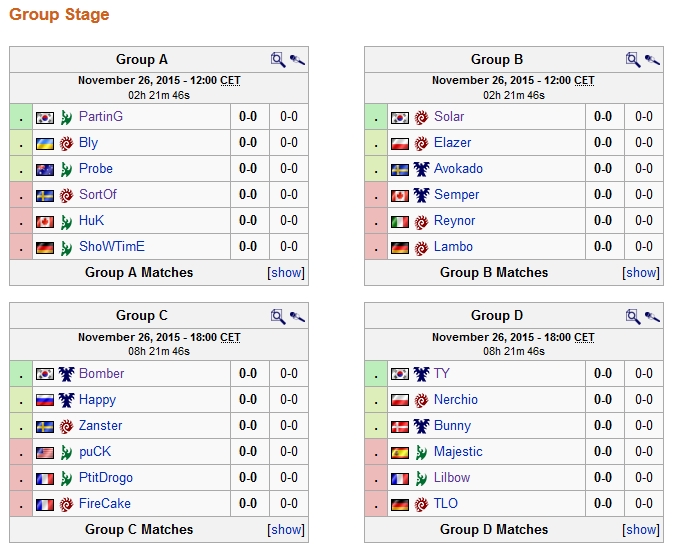
Task: Click the microphone icon in Group D header
Action: [x=652, y=316]
